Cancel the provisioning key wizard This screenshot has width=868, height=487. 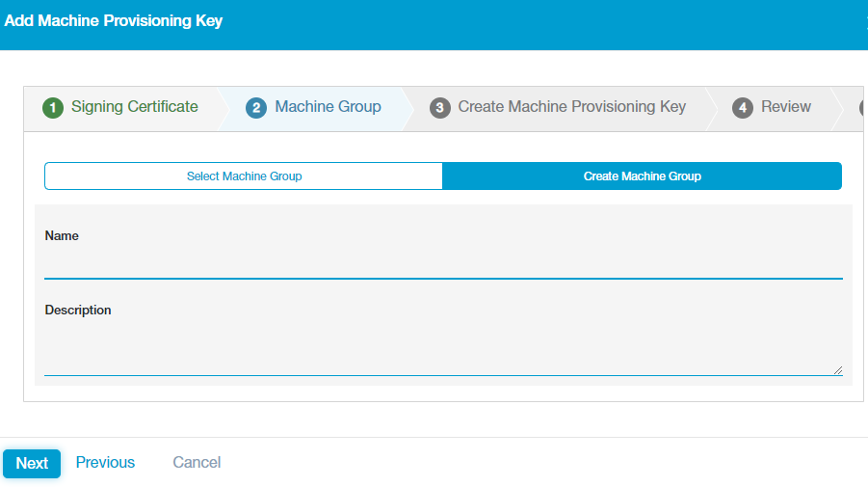click(197, 463)
